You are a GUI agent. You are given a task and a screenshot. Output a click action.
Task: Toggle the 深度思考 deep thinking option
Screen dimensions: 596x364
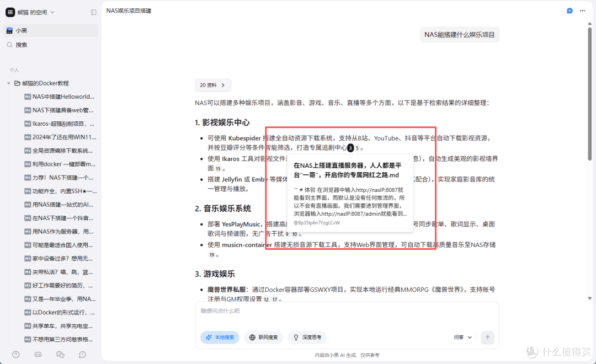307,338
